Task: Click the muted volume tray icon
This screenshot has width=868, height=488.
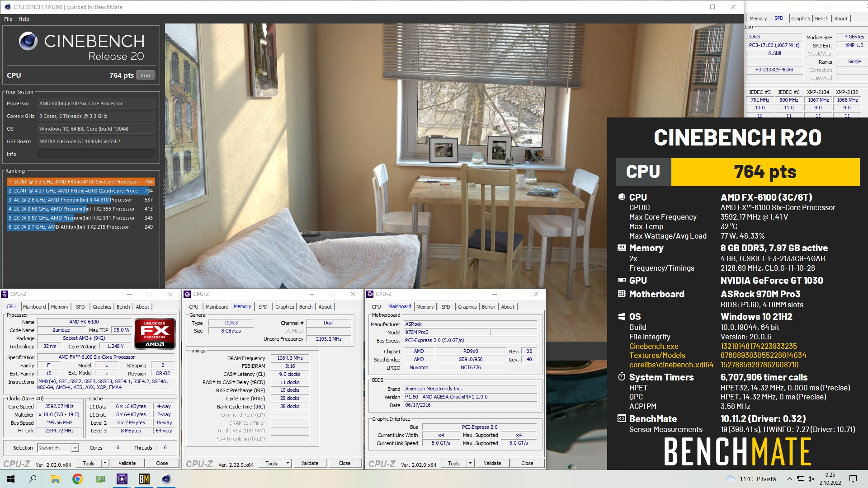Action: point(811,479)
